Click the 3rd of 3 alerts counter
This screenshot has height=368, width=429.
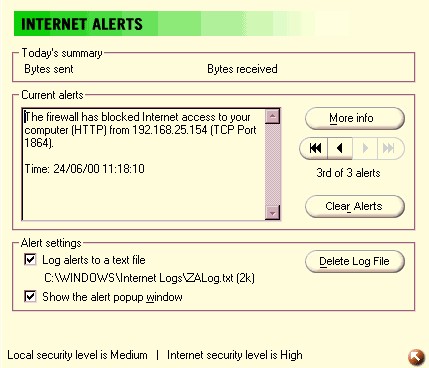(348, 173)
